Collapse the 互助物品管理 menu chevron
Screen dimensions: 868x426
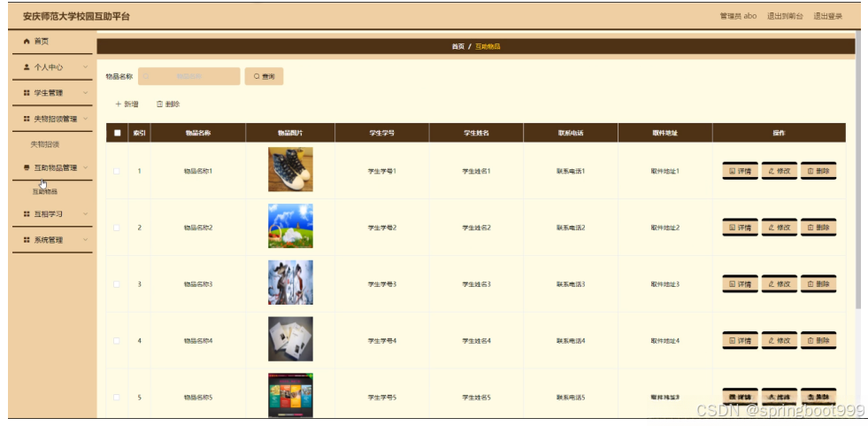coord(85,168)
